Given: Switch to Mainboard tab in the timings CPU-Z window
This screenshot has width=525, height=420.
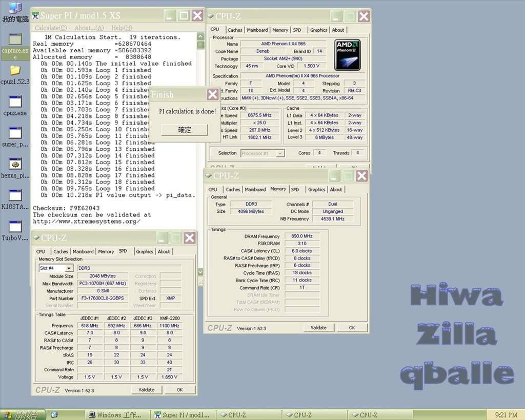Looking at the screenshot, I should coord(255,190).
